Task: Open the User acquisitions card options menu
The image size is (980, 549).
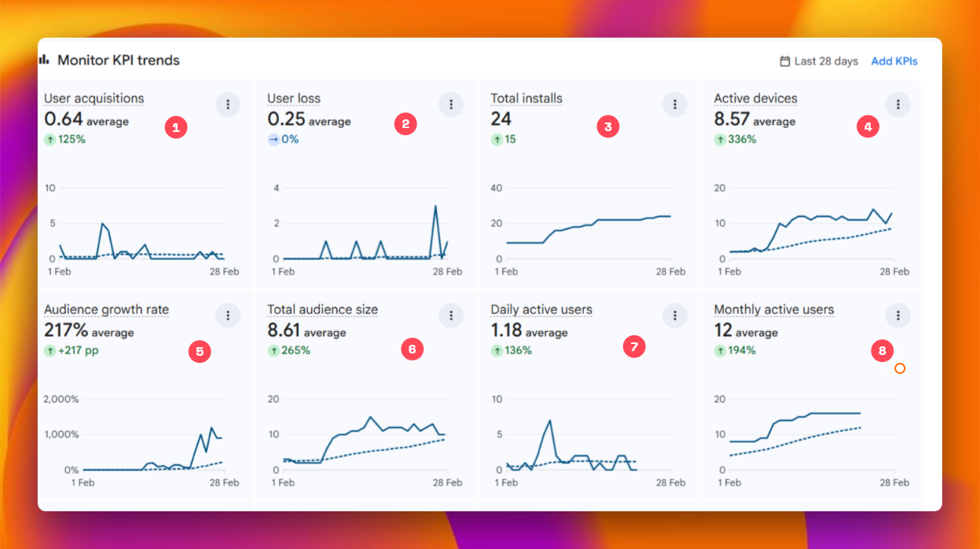Action: (x=227, y=104)
